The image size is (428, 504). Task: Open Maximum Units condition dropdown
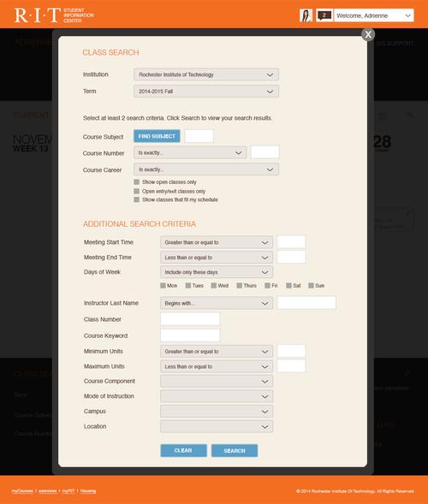pos(217,366)
